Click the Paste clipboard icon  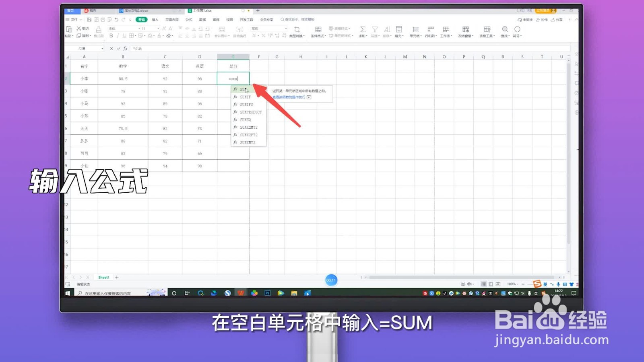tap(69, 29)
